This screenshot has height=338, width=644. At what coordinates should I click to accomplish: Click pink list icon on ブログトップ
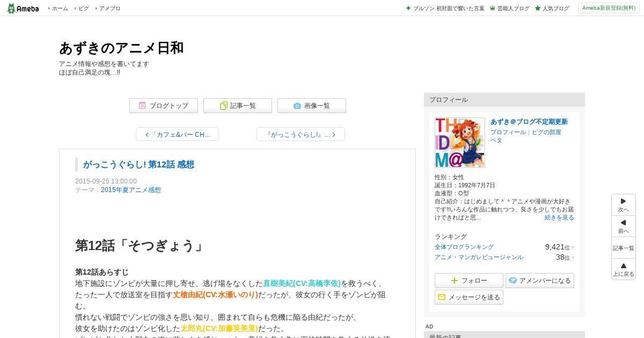pyautogui.click(x=142, y=106)
